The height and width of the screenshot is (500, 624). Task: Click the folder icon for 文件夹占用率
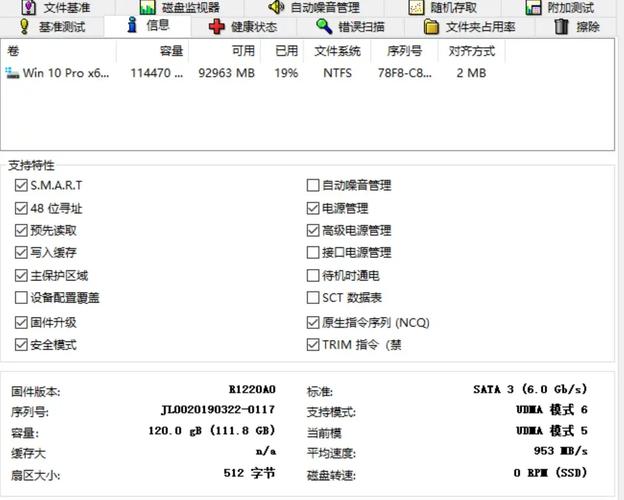click(x=431, y=27)
